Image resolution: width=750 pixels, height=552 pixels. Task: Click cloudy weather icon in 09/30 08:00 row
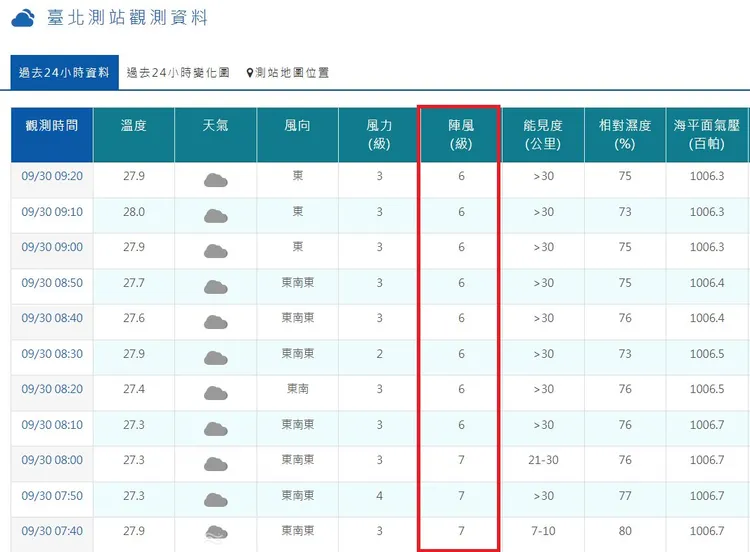click(x=216, y=464)
